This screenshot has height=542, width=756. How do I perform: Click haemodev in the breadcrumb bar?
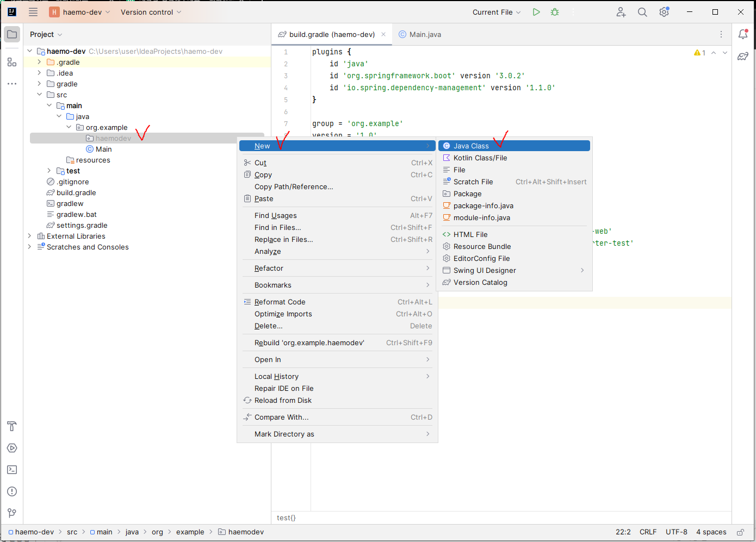241,532
